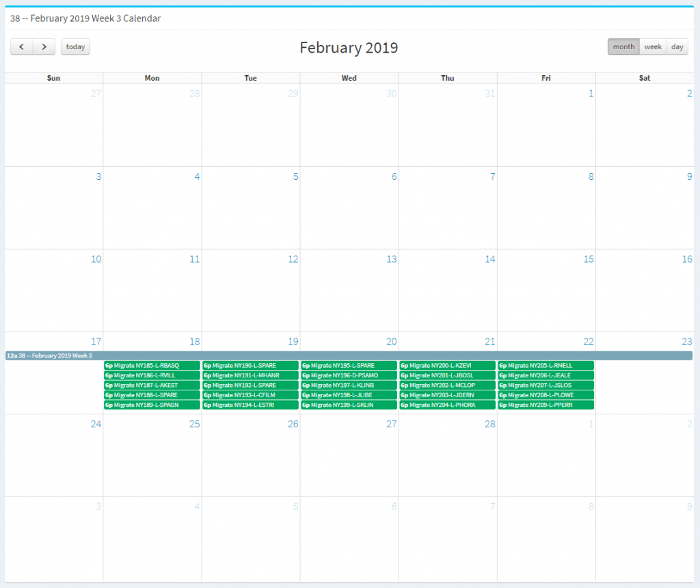Open event Migrate NY209-L-PPERR
Viewport: 700px width, 588px height.
546,405
